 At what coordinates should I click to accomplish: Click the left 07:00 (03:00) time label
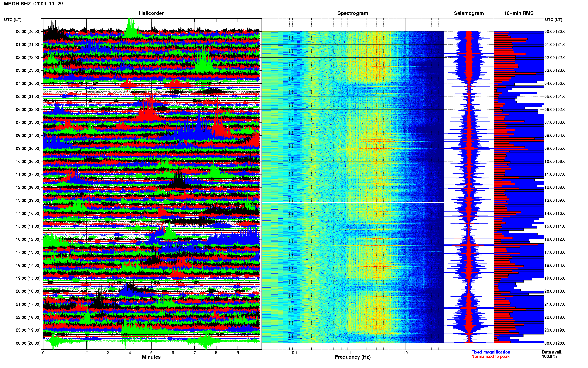[28, 122]
